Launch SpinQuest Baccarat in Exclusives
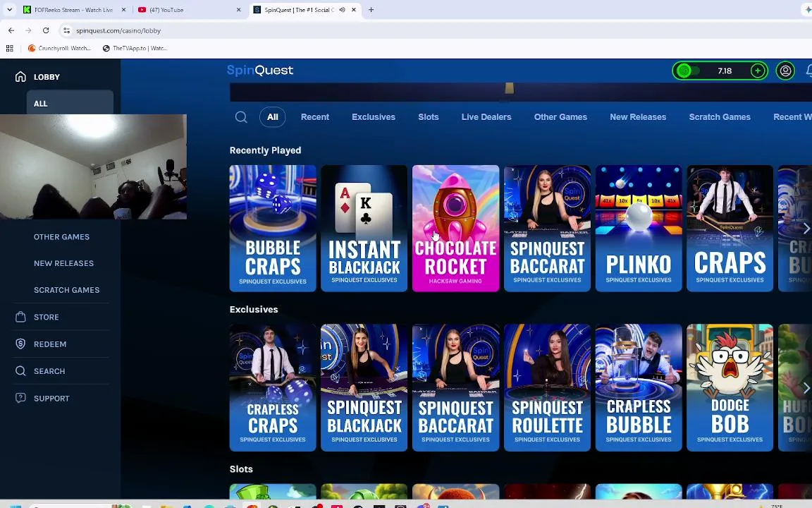The height and width of the screenshot is (508, 812). coord(456,387)
